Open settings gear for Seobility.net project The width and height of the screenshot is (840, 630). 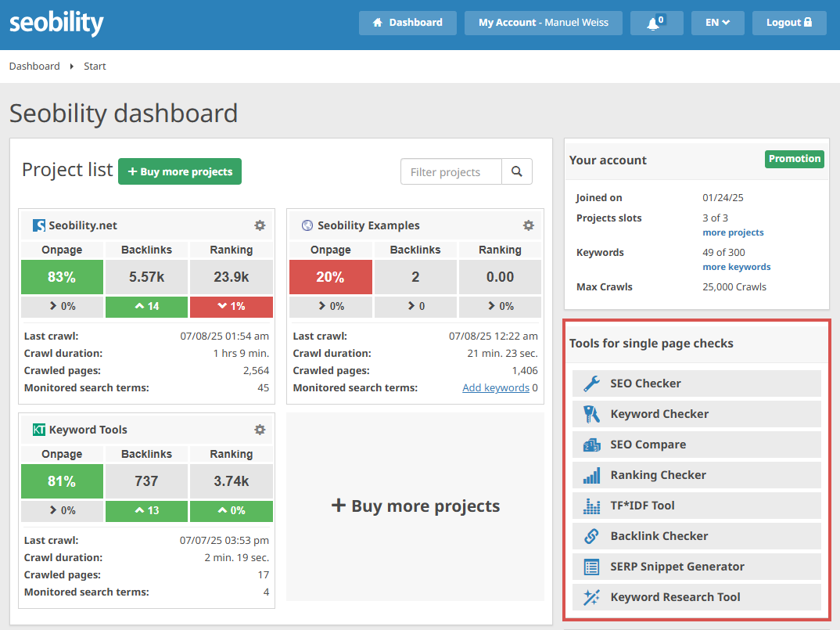coord(260,225)
